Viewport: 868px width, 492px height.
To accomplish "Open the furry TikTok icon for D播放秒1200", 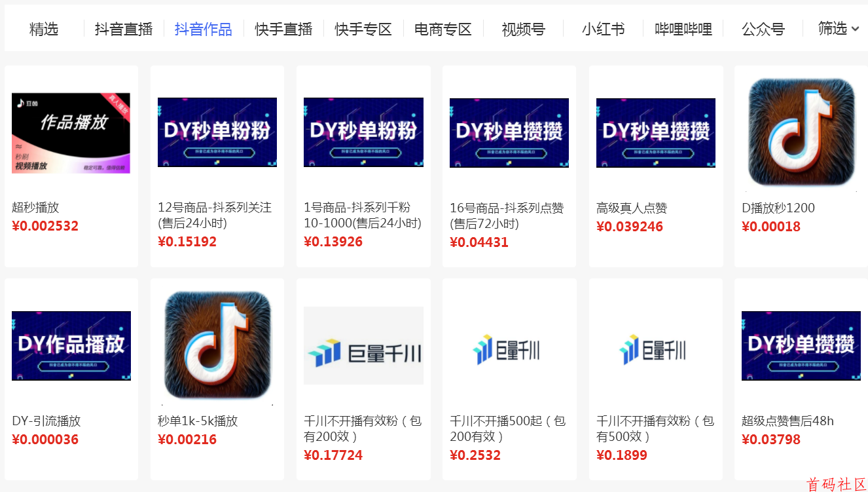I will click(x=801, y=133).
